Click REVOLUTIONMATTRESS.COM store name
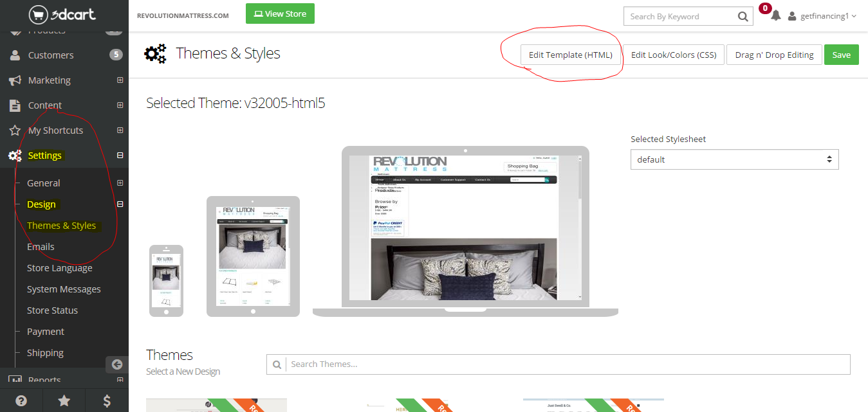 183,16
